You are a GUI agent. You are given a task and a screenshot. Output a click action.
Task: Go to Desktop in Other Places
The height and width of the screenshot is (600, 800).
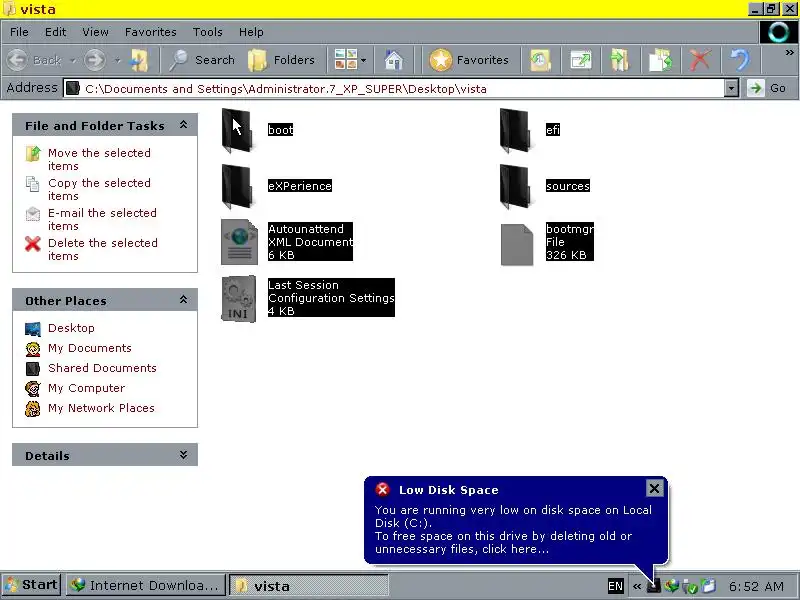click(71, 328)
